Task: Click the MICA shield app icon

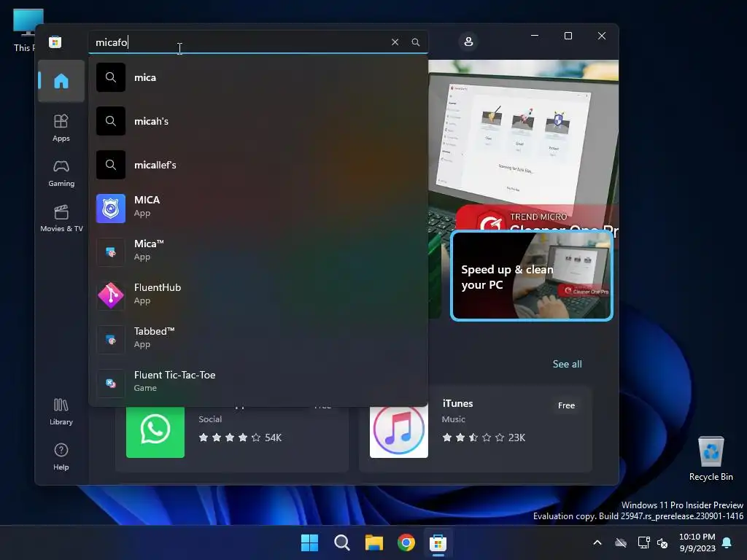Action: [x=111, y=208]
